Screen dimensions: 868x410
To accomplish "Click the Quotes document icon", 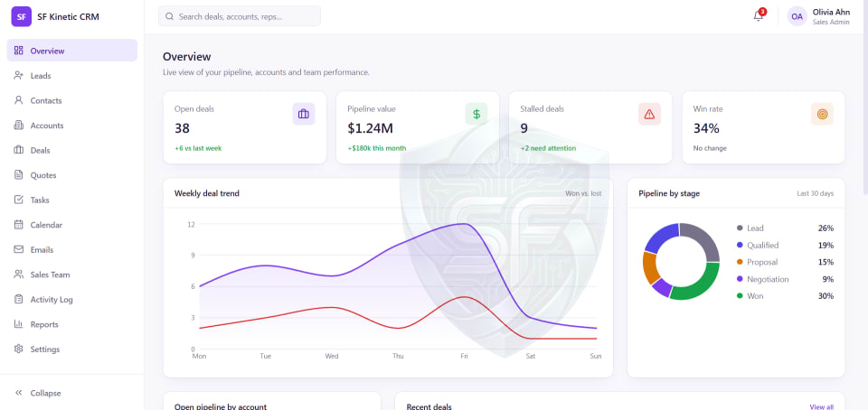I will click(x=19, y=175).
